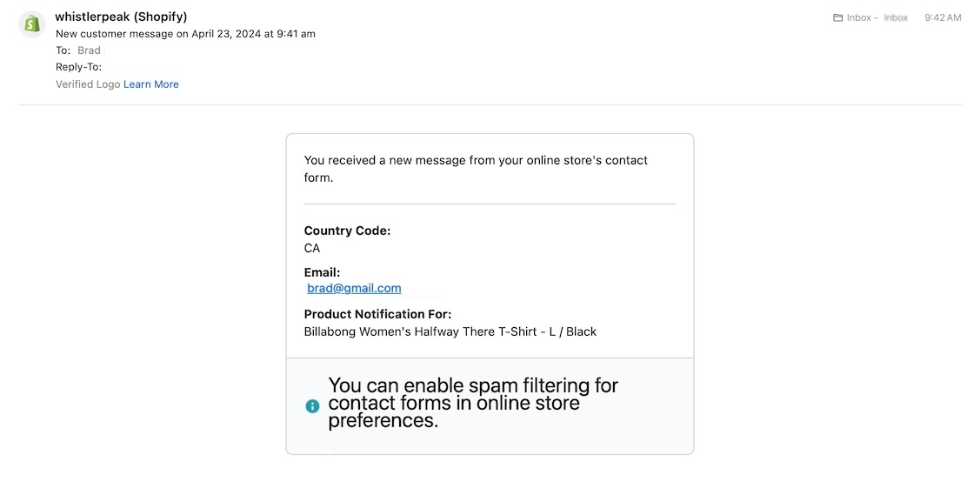
Task: Open the brad@gmail.com email link
Action: 354,288
